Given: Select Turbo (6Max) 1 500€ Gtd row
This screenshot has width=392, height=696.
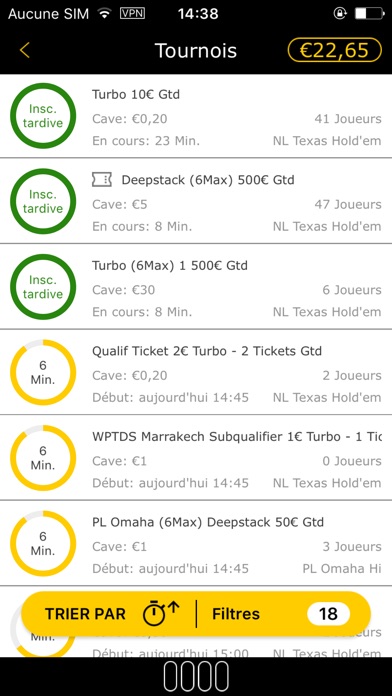Looking at the screenshot, I should click(x=196, y=287).
